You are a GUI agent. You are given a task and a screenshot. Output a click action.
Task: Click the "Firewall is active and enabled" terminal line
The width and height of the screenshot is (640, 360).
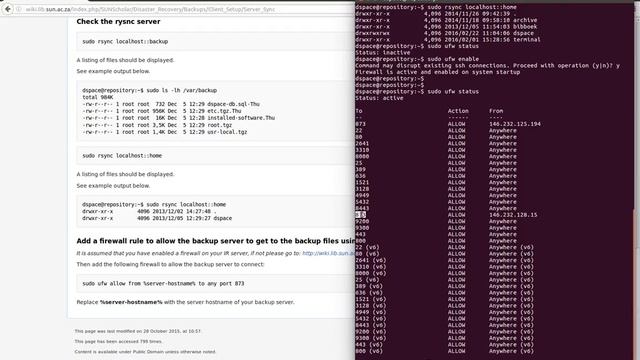438,72
